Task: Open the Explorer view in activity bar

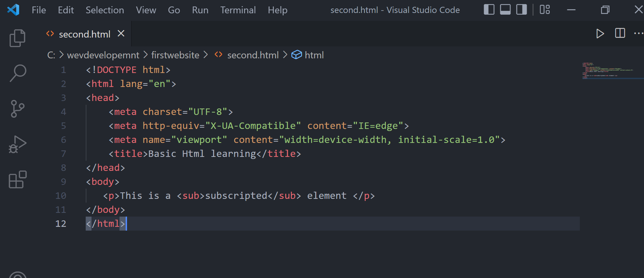Action: (17, 38)
